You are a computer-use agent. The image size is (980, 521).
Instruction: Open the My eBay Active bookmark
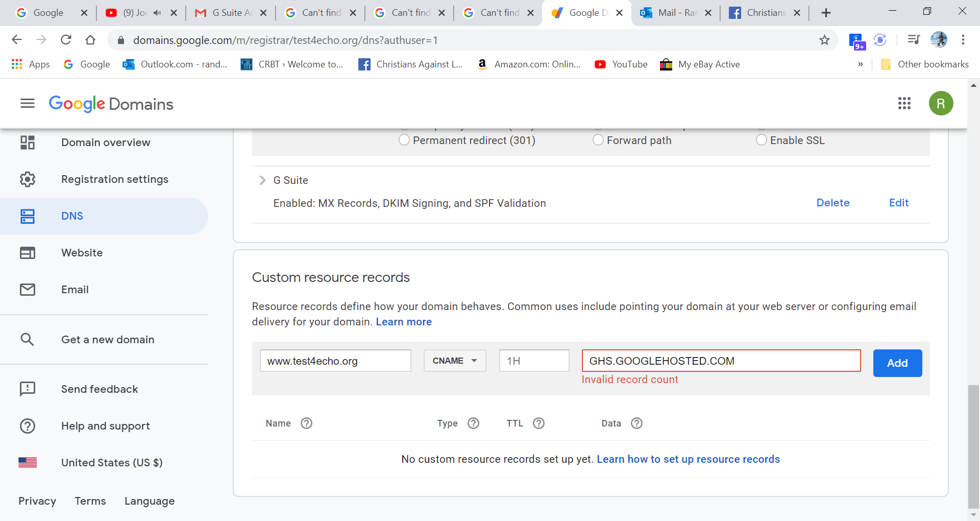[x=700, y=64]
